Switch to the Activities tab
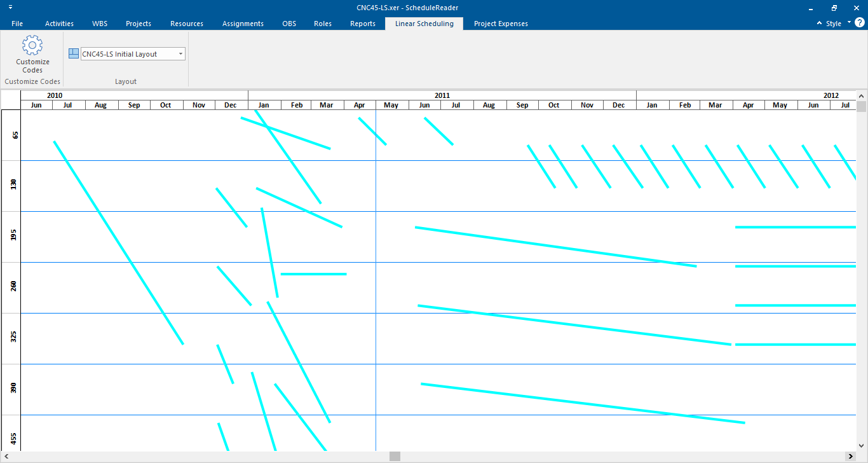The width and height of the screenshot is (868, 463). click(x=59, y=24)
